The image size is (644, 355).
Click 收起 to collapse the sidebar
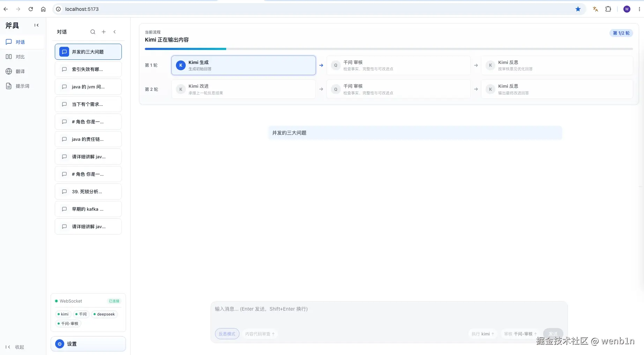click(15, 347)
